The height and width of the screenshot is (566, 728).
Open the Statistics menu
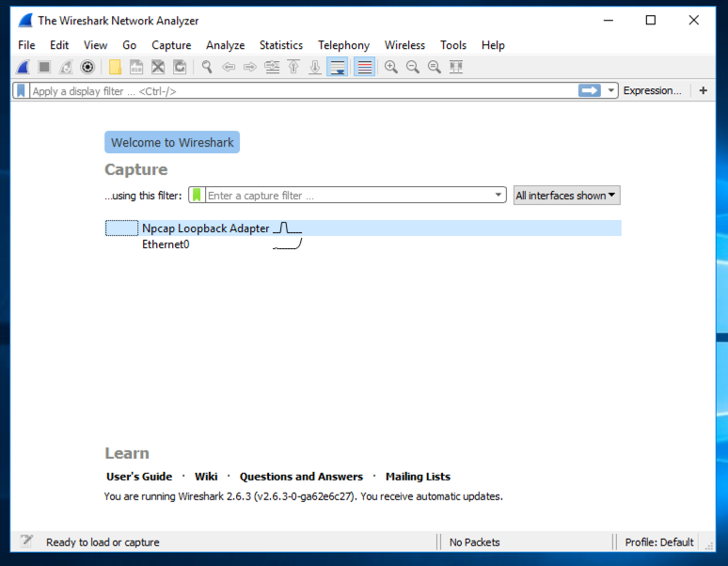[281, 45]
